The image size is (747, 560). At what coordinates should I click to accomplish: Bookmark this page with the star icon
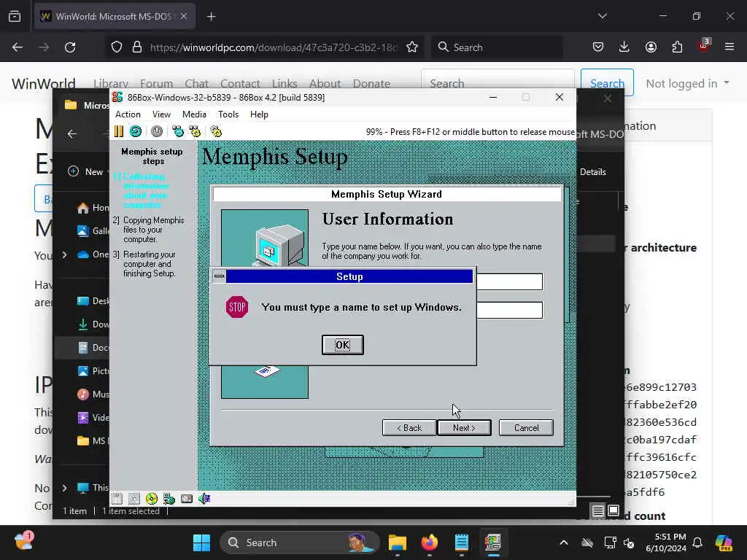click(412, 47)
